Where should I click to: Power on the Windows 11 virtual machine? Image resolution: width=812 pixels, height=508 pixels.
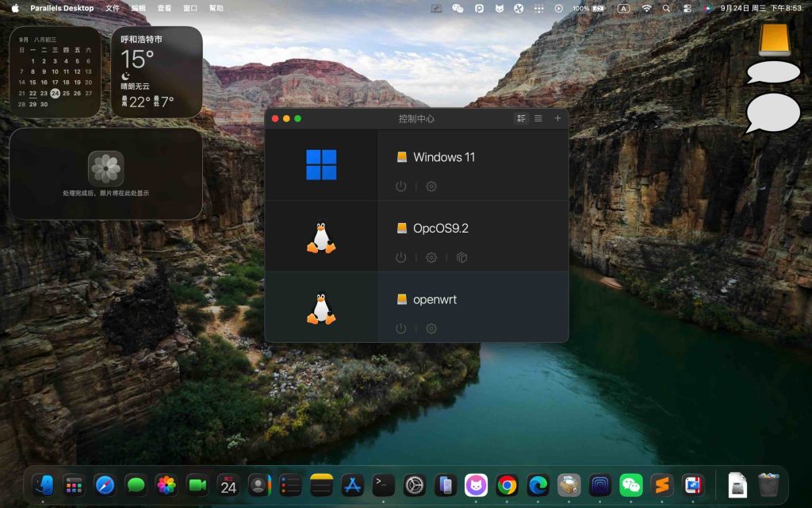[x=400, y=187]
